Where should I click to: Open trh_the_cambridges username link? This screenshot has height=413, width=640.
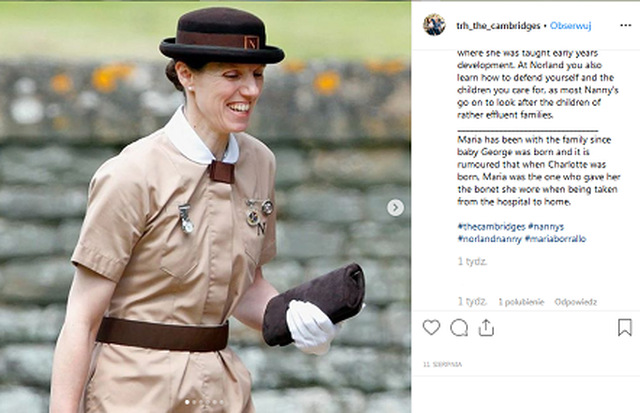498,26
